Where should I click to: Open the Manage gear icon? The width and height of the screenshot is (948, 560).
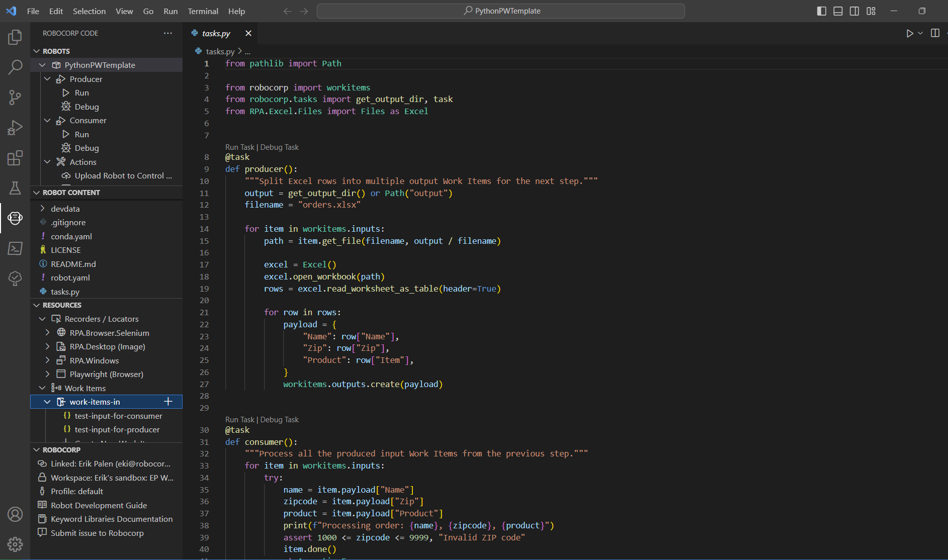(x=15, y=544)
